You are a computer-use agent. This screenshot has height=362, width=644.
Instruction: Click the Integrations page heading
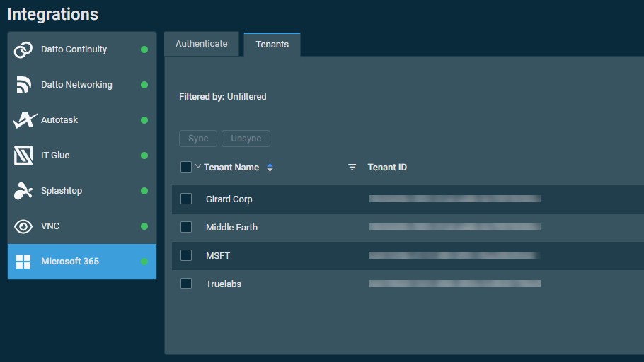click(53, 14)
